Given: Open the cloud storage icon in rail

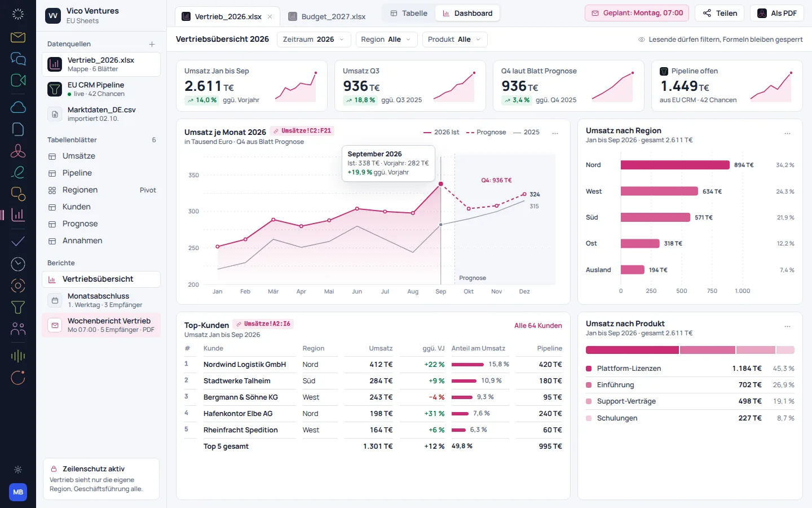Looking at the screenshot, I should [18, 107].
